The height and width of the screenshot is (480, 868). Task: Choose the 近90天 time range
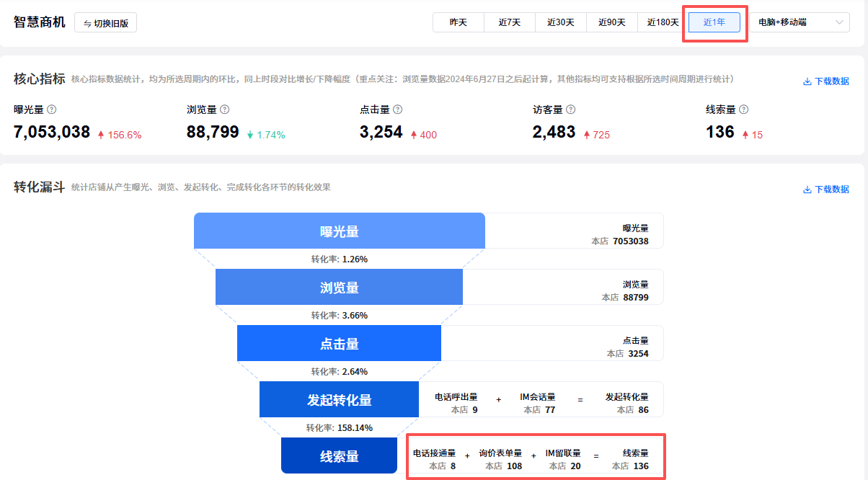[612, 22]
